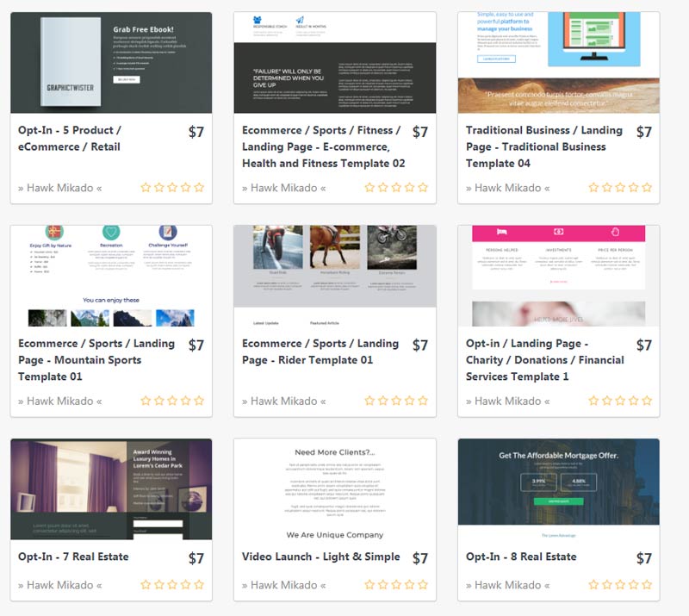Image resolution: width=689 pixels, height=616 pixels.
Task: Open the Rider Template 01 thumbnail
Action: click(x=335, y=276)
